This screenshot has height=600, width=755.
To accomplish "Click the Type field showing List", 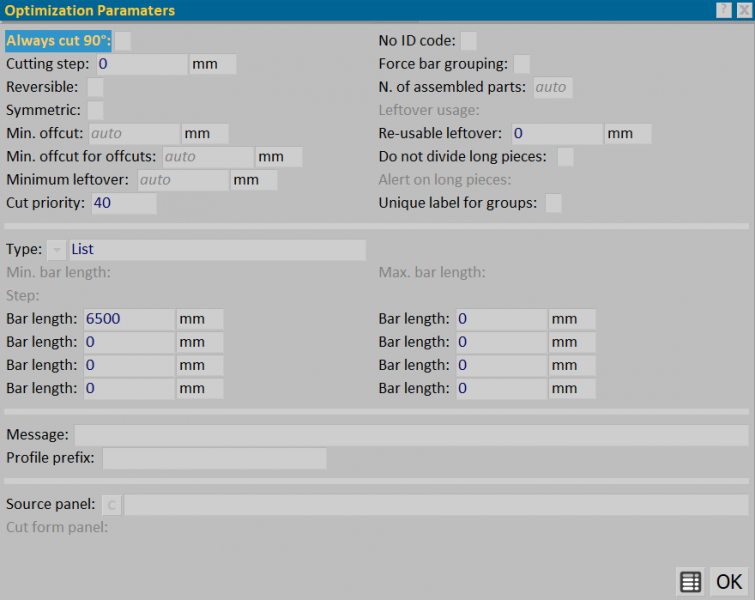I will pyautogui.click(x=218, y=249).
